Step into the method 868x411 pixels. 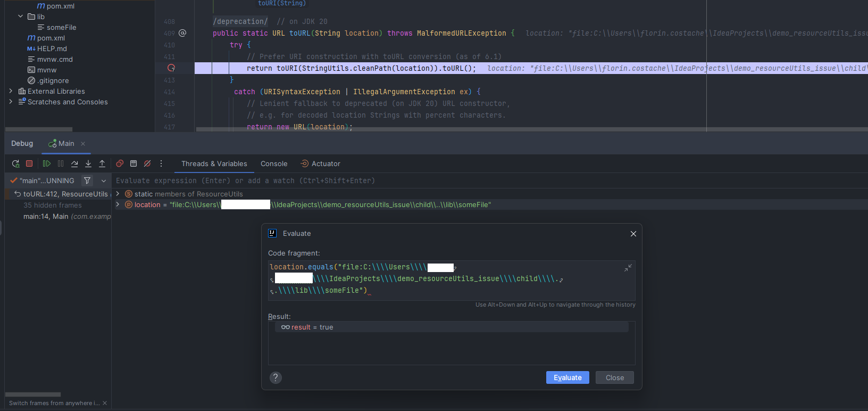(88, 163)
